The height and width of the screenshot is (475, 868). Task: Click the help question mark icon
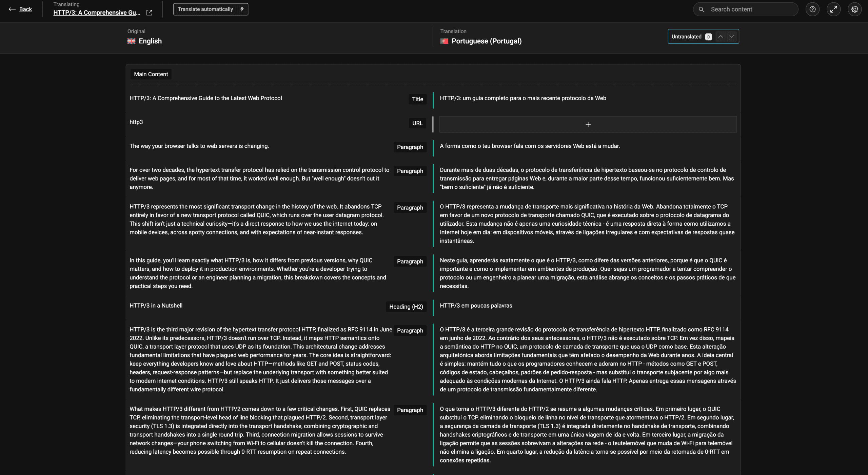(x=812, y=9)
